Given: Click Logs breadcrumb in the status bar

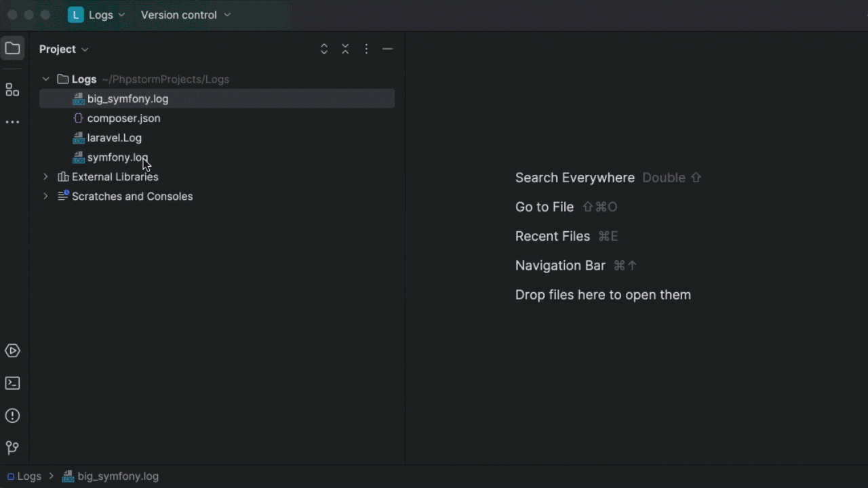Looking at the screenshot, I should pos(28,476).
